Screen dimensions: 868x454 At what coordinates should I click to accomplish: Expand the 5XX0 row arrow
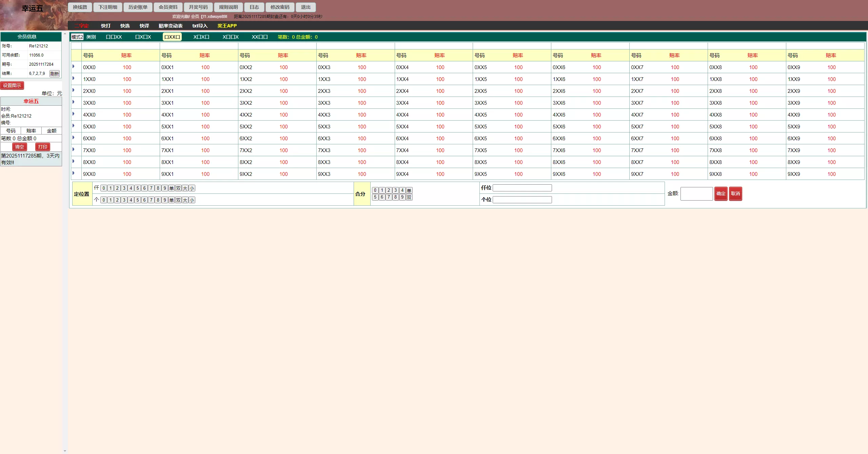(x=73, y=126)
